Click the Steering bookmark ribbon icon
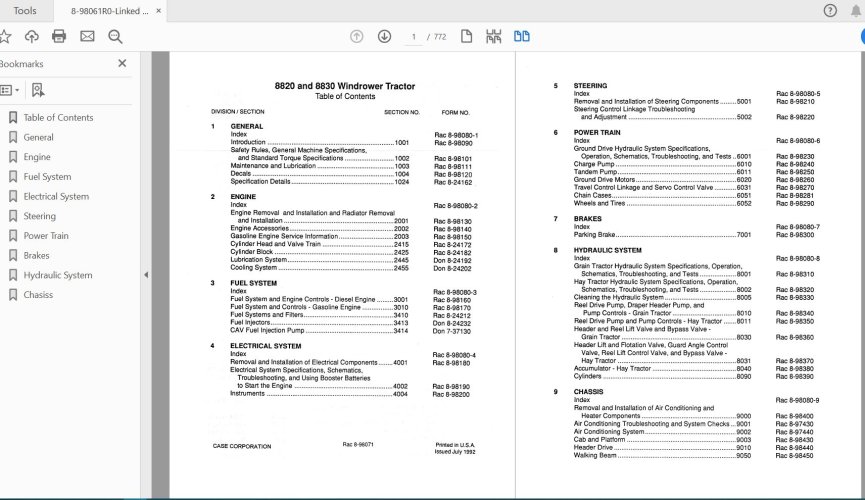The height and width of the screenshot is (500, 865). (13, 216)
